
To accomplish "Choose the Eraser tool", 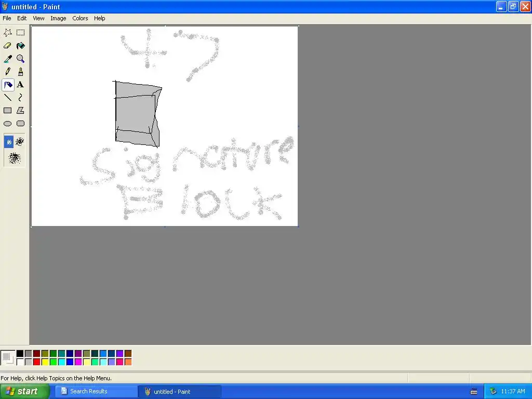I will pyautogui.click(x=7, y=46).
